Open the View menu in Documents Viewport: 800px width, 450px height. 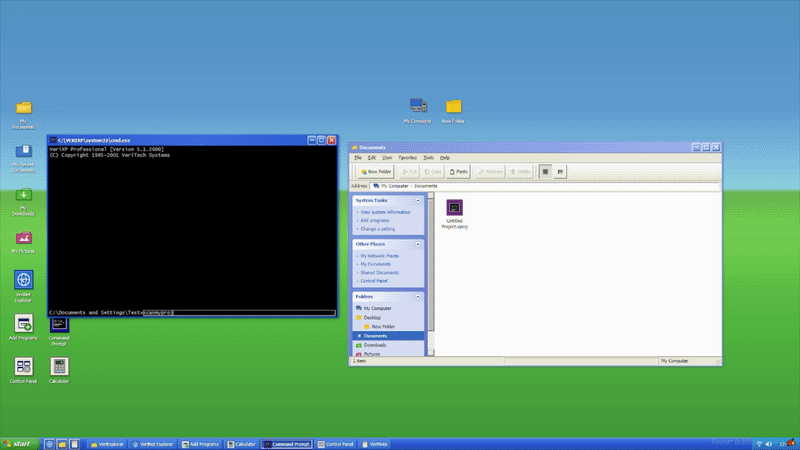pos(387,158)
